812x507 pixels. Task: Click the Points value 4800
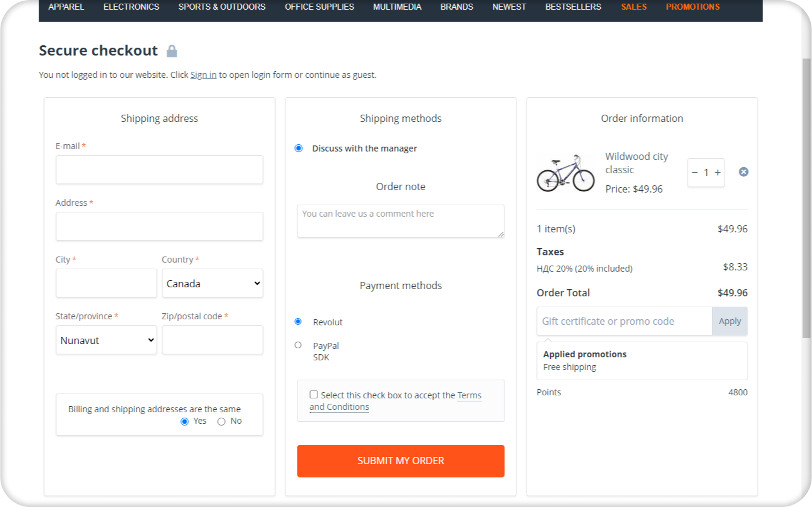click(x=738, y=392)
